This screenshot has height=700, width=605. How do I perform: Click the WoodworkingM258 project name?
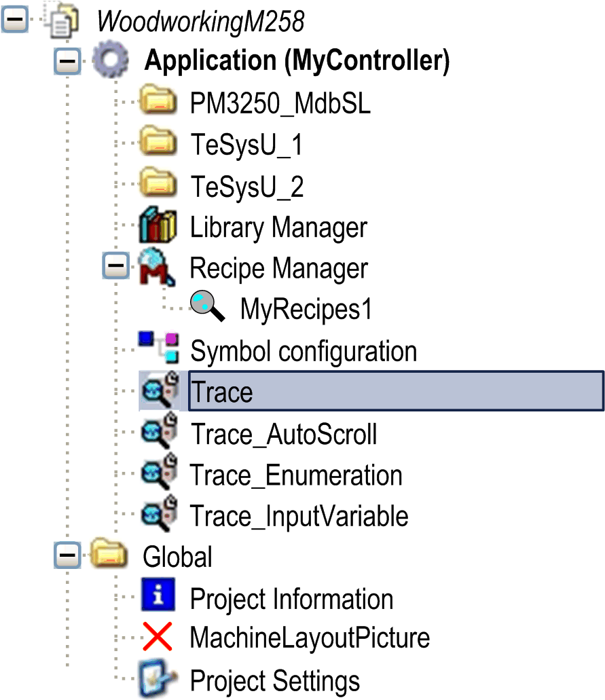click(200, 22)
